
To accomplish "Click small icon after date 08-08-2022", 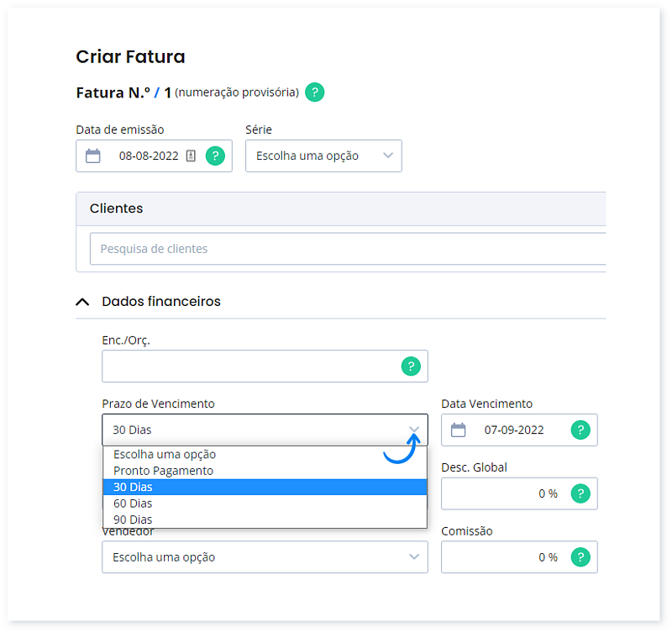I will (191, 156).
